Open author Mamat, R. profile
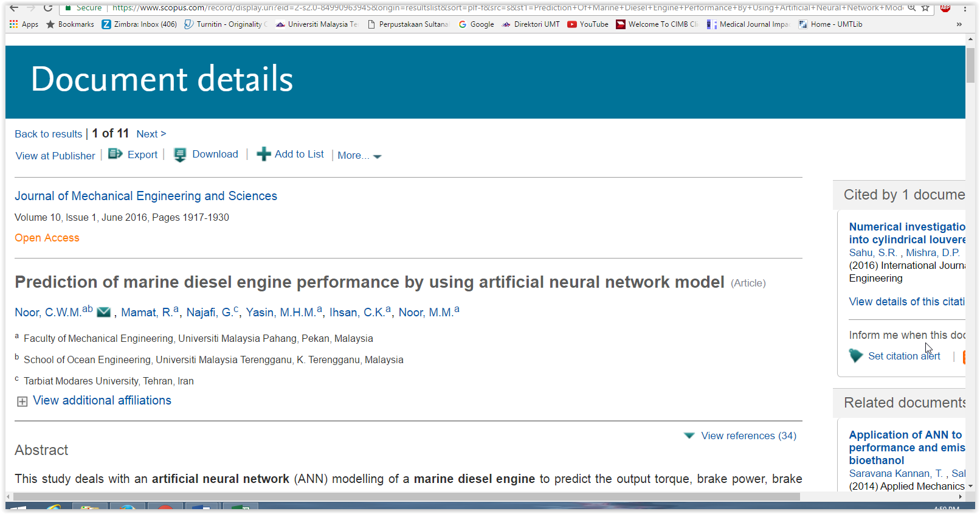 (x=147, y=313)
